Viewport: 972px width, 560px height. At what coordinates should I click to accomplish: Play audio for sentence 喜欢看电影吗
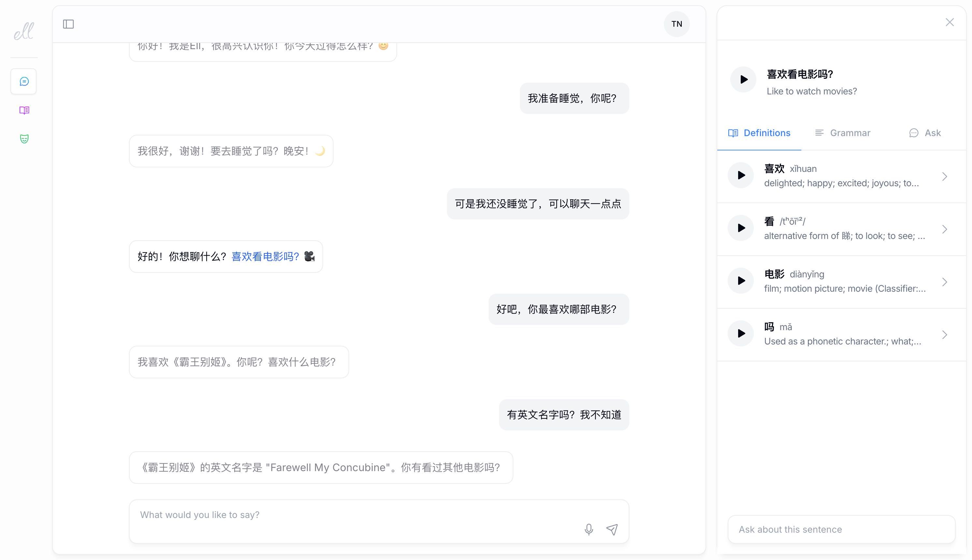click(x=743, y=80)
